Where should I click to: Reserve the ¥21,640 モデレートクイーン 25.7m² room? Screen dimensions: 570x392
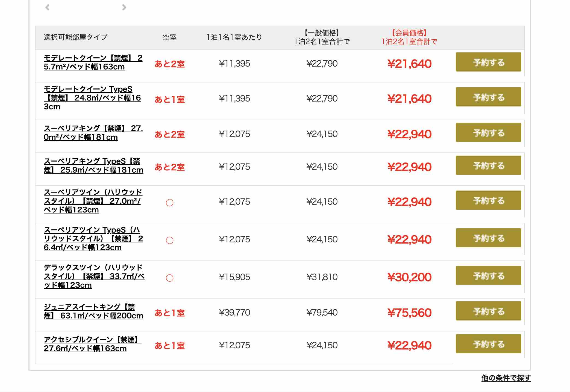click(x=488, y=62)
